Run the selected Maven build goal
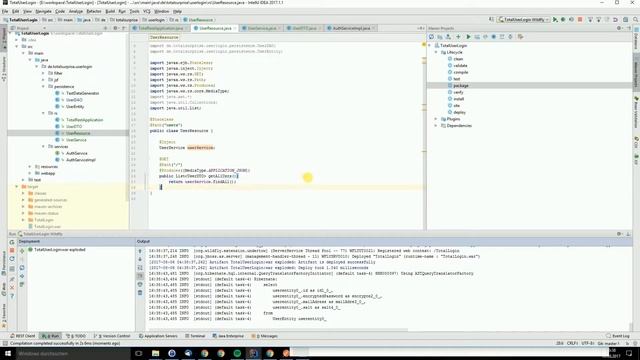 pos(469,37)
